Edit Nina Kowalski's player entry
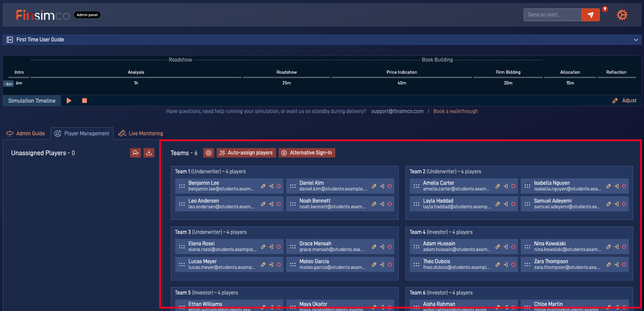 point(609,247)
